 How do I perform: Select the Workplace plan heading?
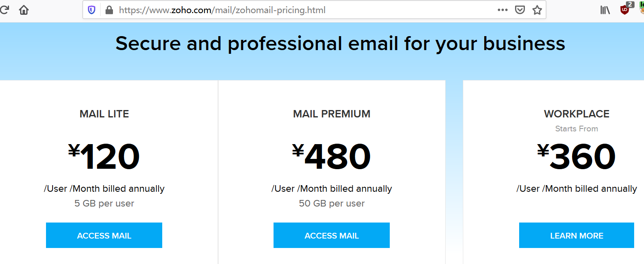[x=577, y=114]
